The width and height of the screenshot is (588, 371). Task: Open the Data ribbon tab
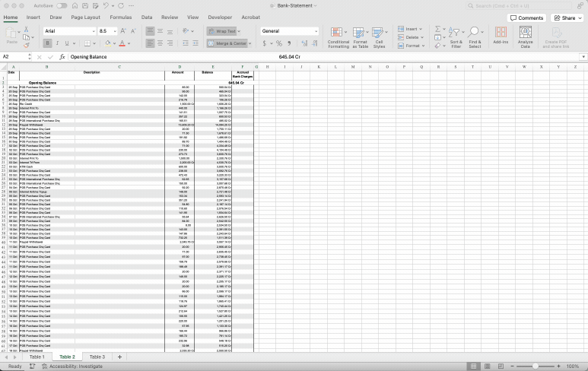tap(147, 17)
